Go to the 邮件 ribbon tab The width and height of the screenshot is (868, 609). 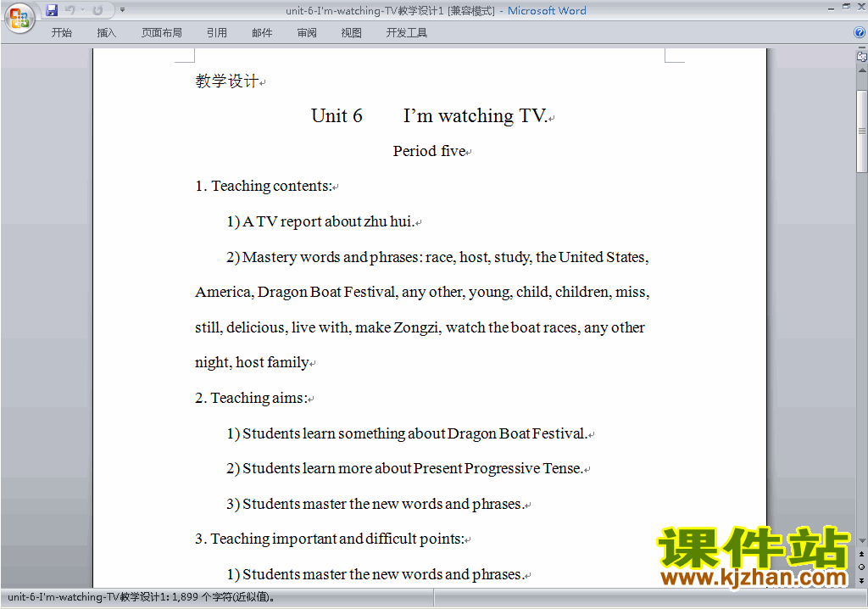(262, 33)
